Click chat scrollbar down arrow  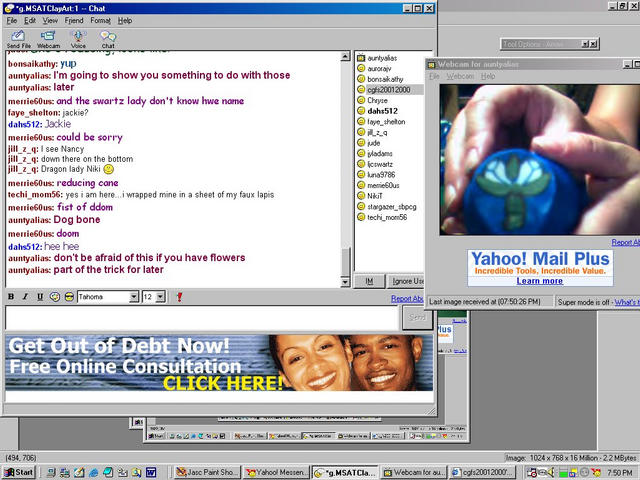[x=345, y=282]
